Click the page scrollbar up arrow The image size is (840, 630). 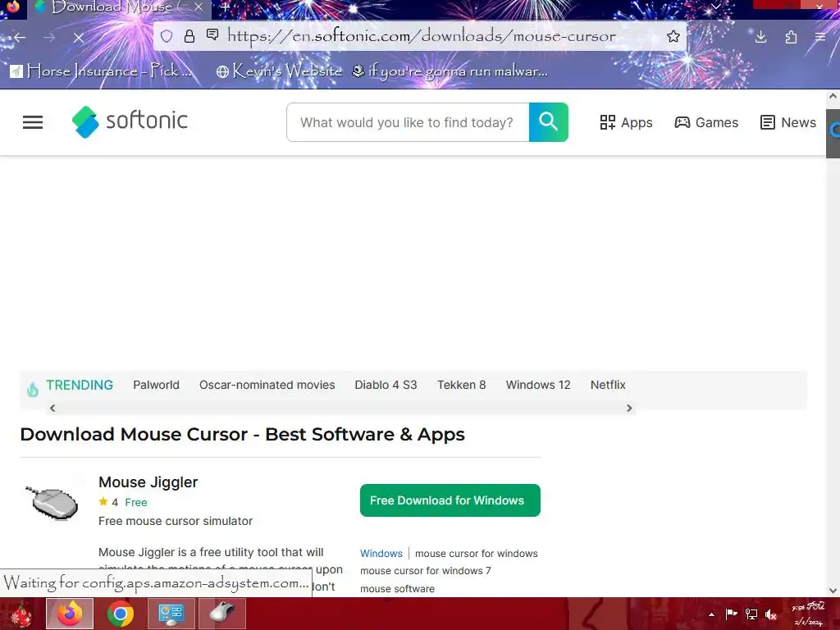[833, 97]
